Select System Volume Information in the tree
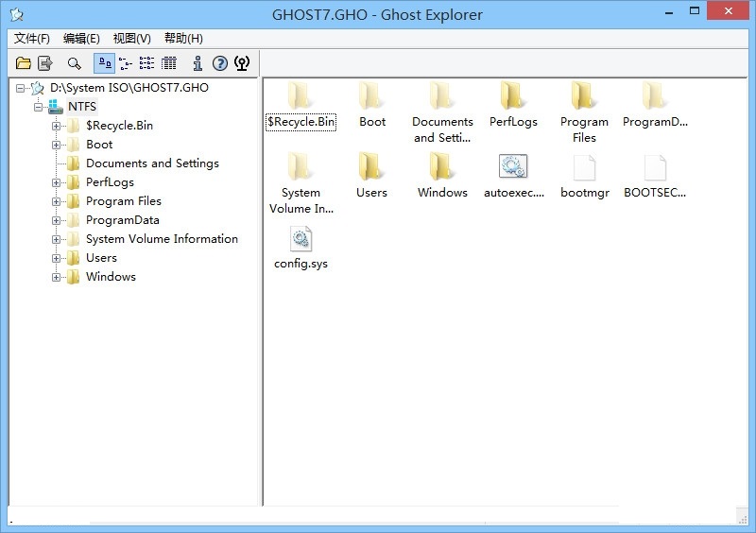The width and height of the screenshot is (756, 533). point(162,239)
